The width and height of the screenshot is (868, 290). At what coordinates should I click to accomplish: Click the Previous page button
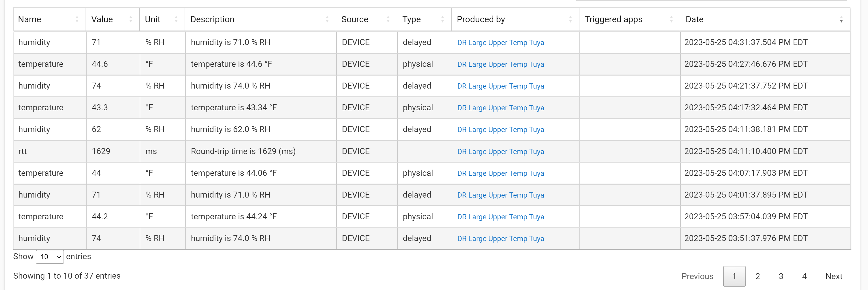697,276
